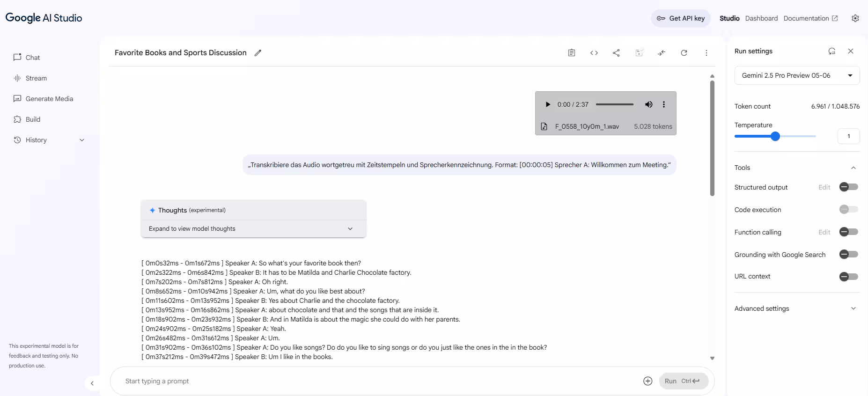Edit the prompt title with pencil icon

(258, 53)
